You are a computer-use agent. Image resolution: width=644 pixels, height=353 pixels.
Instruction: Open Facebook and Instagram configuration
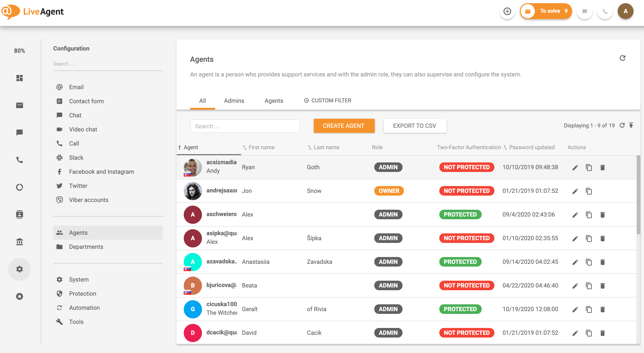[108, 172]
